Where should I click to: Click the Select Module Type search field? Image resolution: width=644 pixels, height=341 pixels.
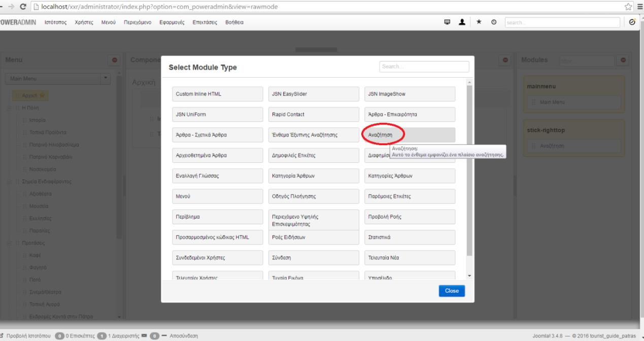click(x=424, y=66)
